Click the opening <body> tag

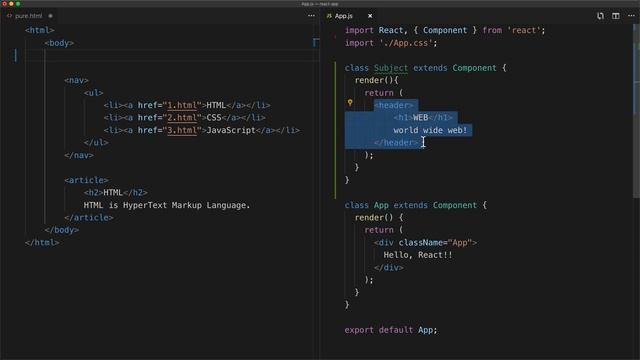tap(59, 43)
